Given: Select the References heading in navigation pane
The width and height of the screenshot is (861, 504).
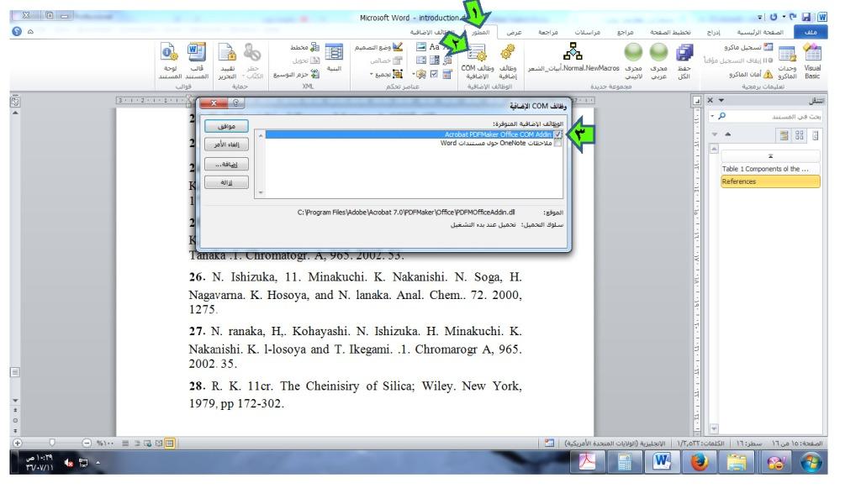Looking at the screenshot, I should [770, 181].
